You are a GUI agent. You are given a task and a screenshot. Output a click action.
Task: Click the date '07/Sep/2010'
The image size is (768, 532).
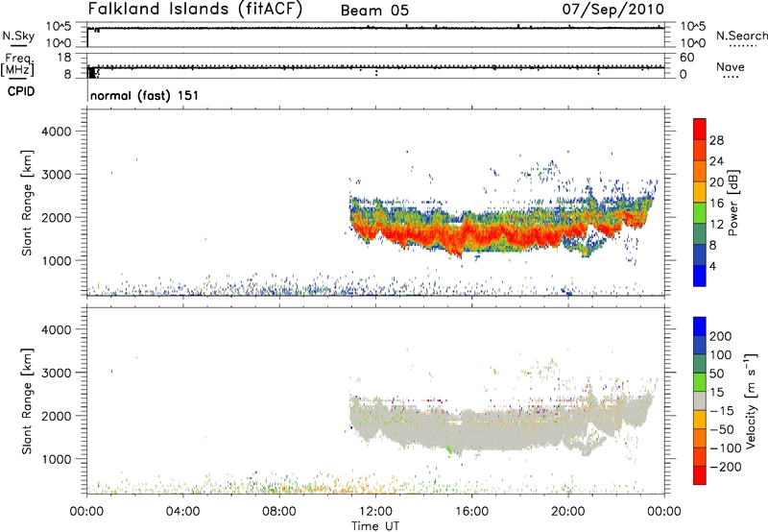click(612, 10)
